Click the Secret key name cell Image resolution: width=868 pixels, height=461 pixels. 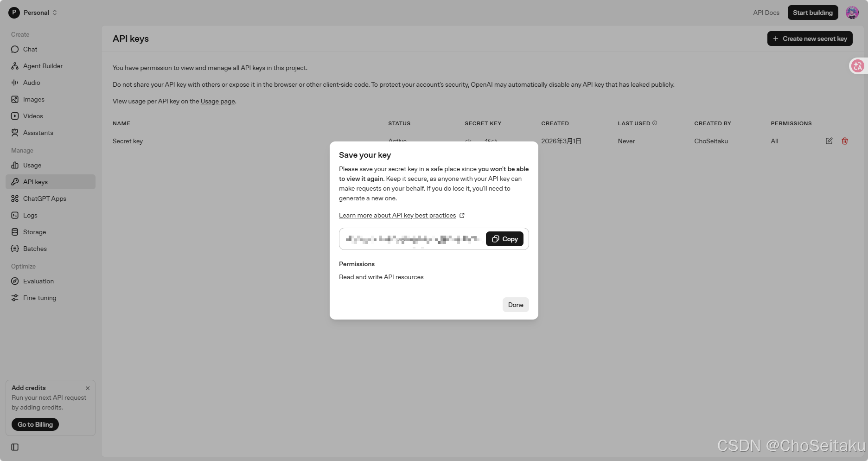pyautogui.click(x=128, y=141)
